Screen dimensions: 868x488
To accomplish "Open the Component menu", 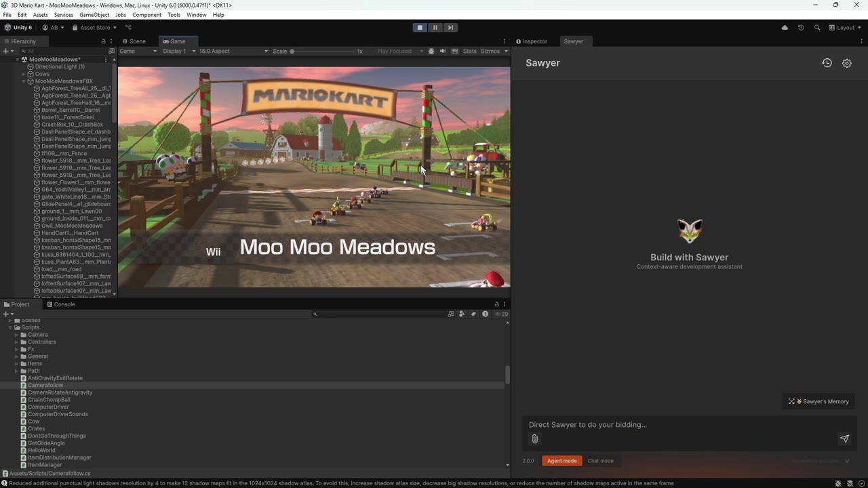I will pyautogui.click(x=146, y=15).
